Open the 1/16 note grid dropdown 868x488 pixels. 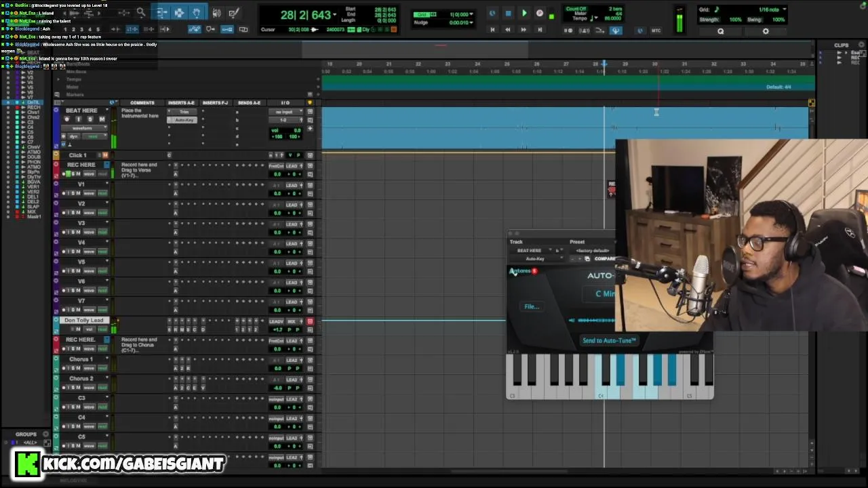coord(784,9)
